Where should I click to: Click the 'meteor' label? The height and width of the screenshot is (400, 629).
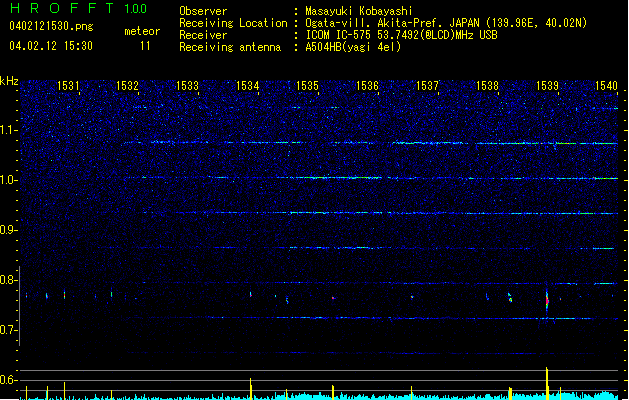point(142,31)
